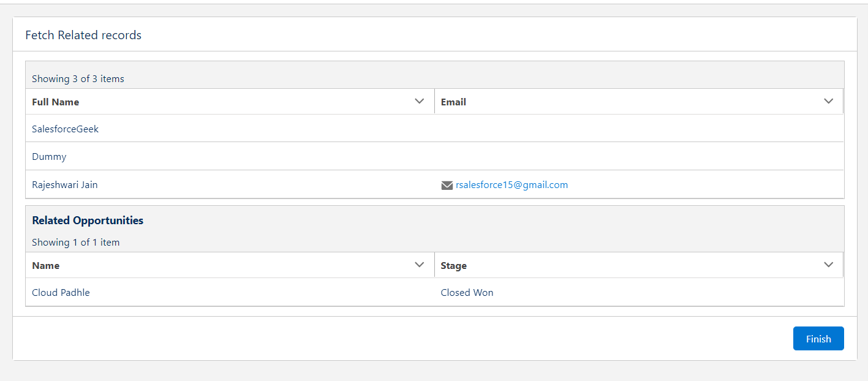The width and height of the screenshot is (868, 381).
Task: Sort by the Name column header
Action: coord(46,265)
